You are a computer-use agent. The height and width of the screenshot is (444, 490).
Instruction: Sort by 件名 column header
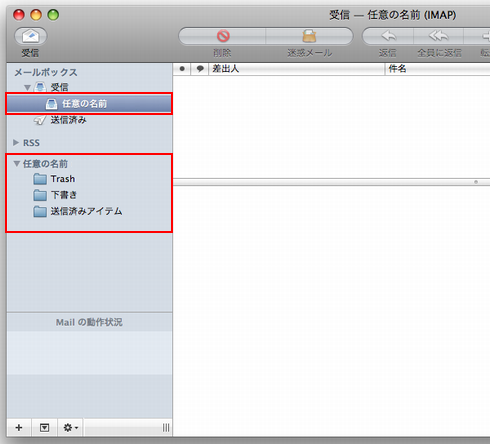[437, 69]
